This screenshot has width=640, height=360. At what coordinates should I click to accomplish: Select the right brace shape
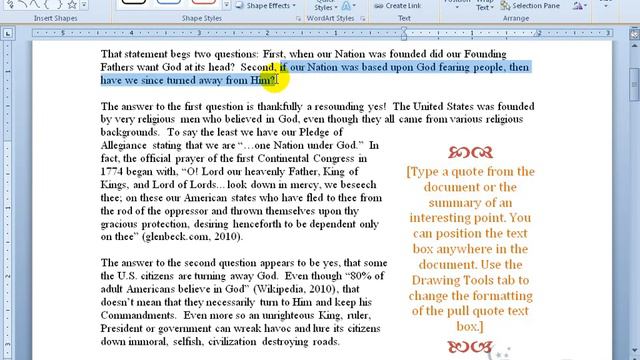59,5
